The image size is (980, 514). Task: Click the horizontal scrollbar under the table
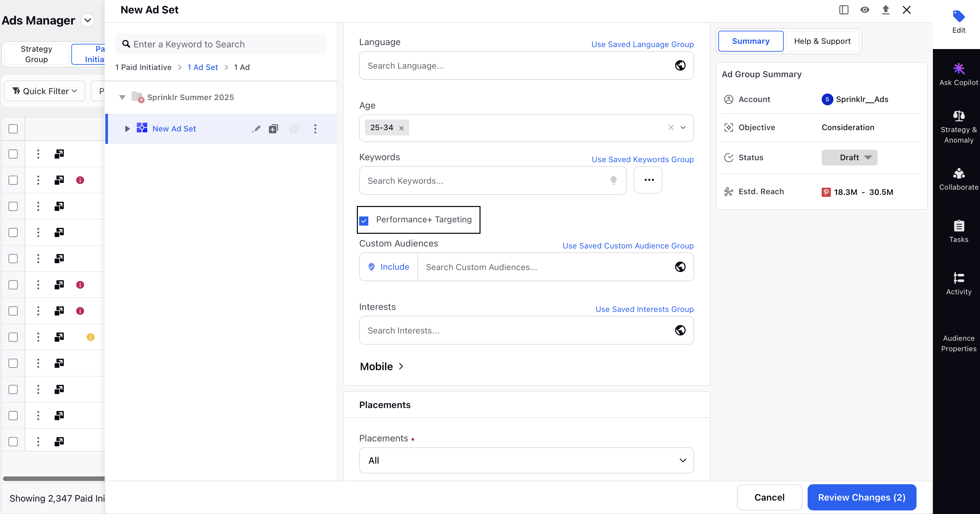[x=53, y=479]
